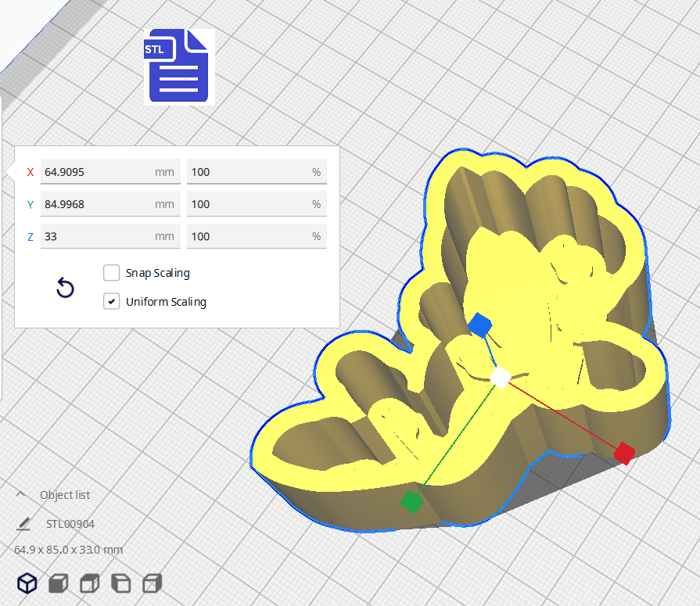Select the 3D perspective view cube icon

(x=27, y=583)
